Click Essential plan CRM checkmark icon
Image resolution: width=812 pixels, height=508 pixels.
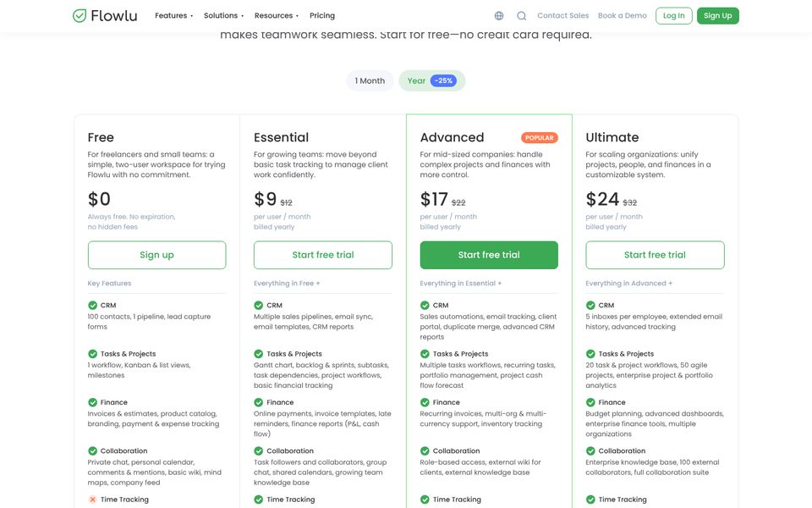259,306
